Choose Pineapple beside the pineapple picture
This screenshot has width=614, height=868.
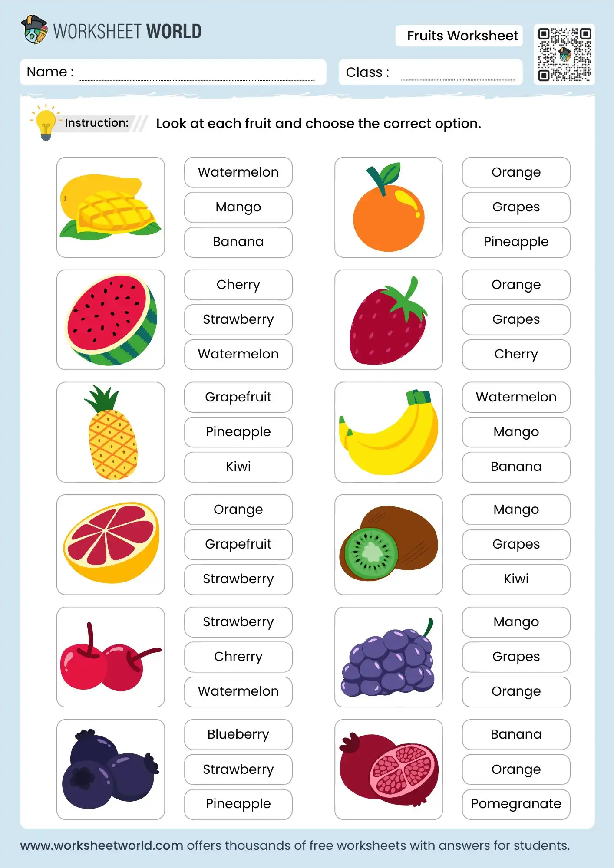pos(238,432)
